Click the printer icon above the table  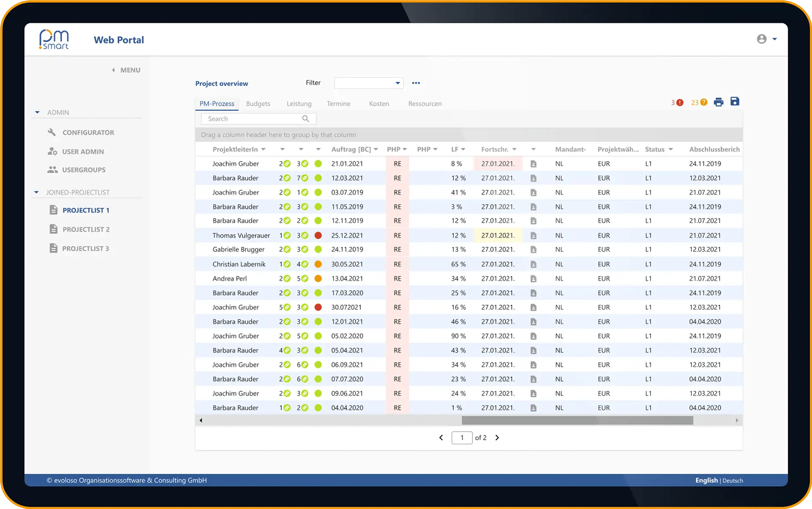pyautogui.click(x=719, y=102)
